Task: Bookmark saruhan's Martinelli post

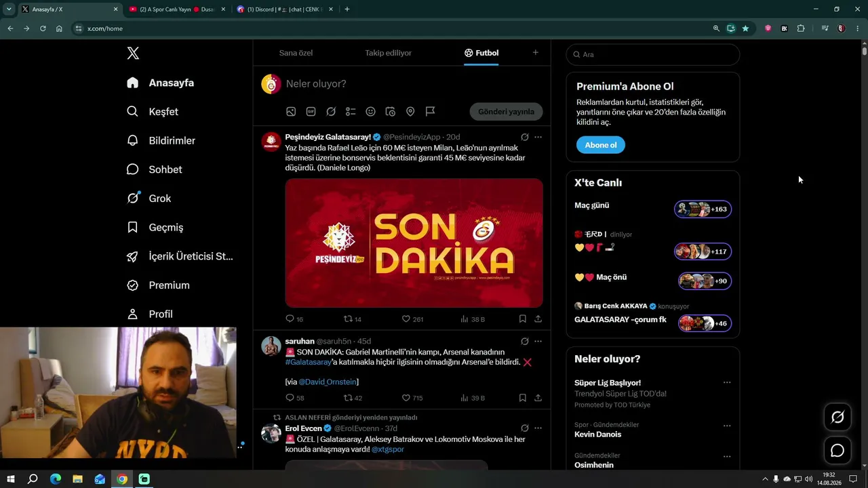Action: pos(522,398)
